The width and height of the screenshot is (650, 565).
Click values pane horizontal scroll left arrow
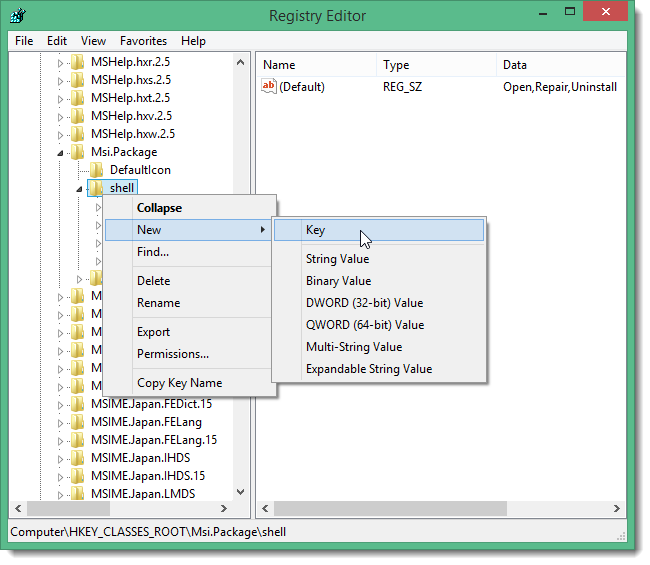265,508
